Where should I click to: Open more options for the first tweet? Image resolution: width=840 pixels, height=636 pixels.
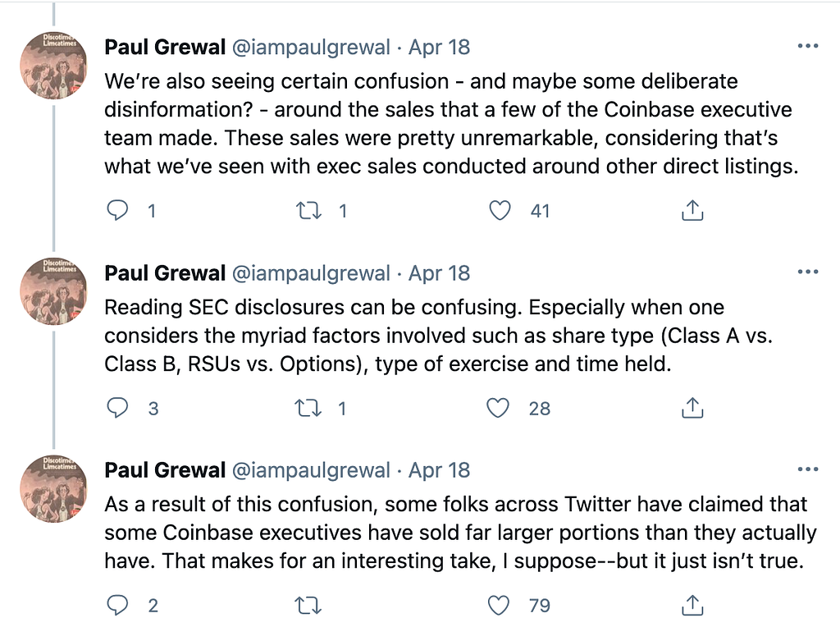807,47
